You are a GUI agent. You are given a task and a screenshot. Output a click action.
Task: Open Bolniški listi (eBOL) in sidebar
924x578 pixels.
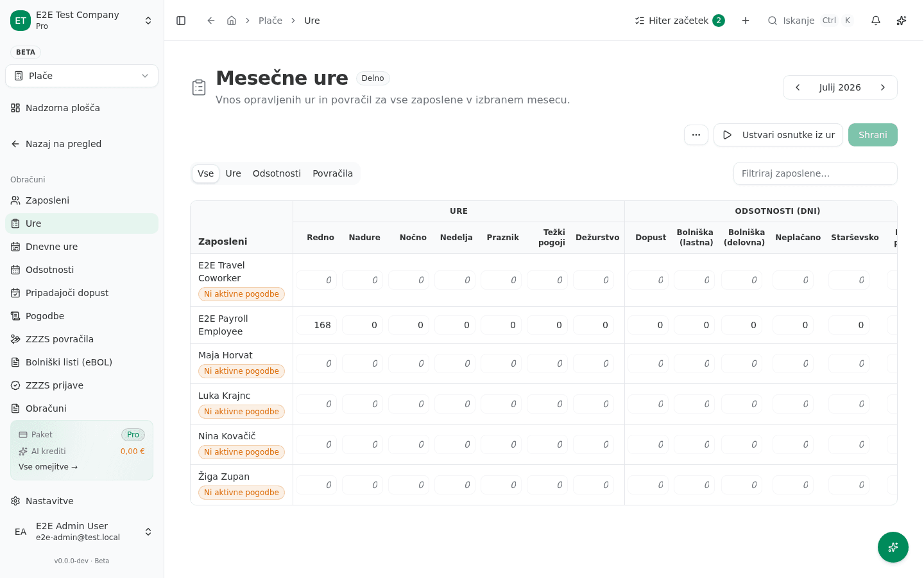[81, 362]
